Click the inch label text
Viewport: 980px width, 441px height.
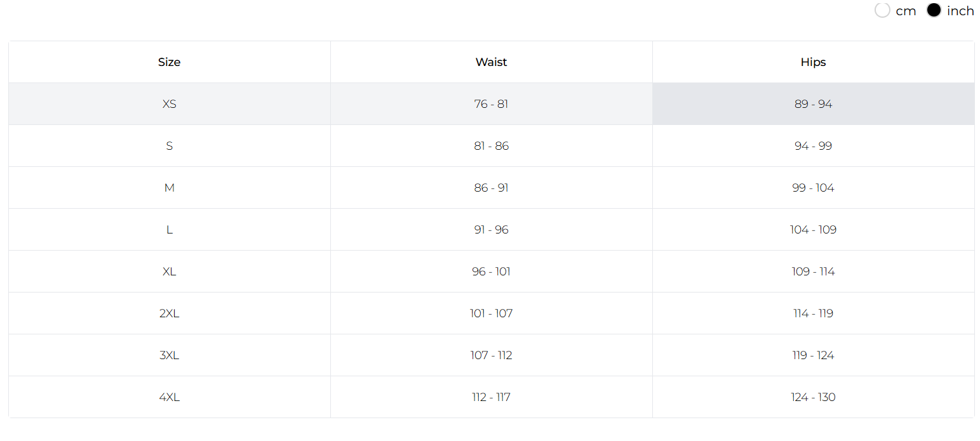coord(960,11)
